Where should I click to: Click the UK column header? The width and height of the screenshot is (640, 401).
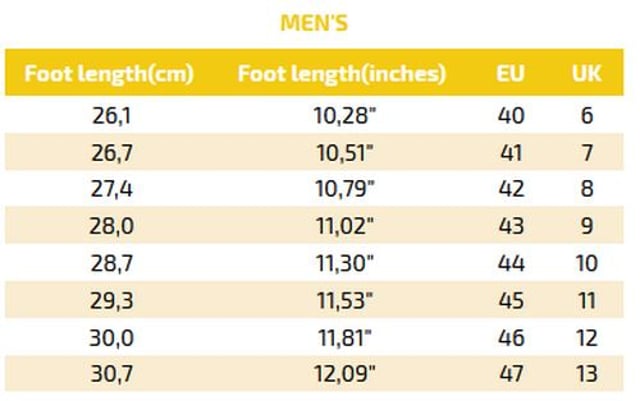coord(587,74)
